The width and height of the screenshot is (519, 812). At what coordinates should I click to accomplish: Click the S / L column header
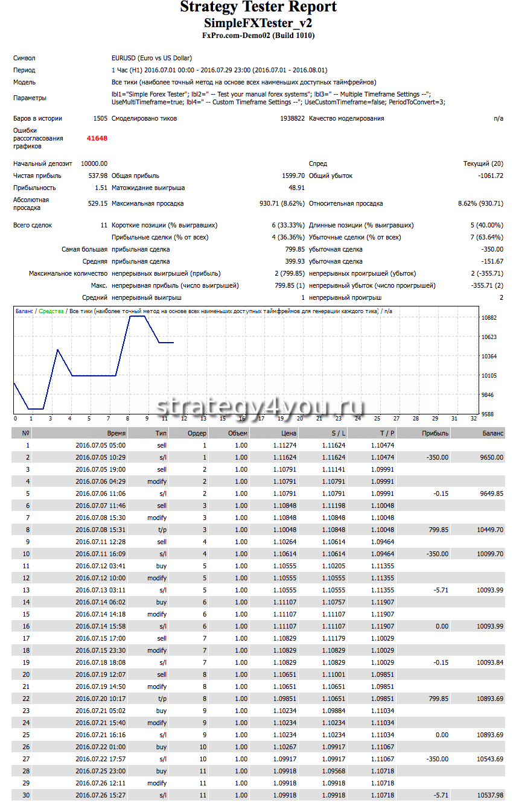pyautogui.click(x=338, y=433)
